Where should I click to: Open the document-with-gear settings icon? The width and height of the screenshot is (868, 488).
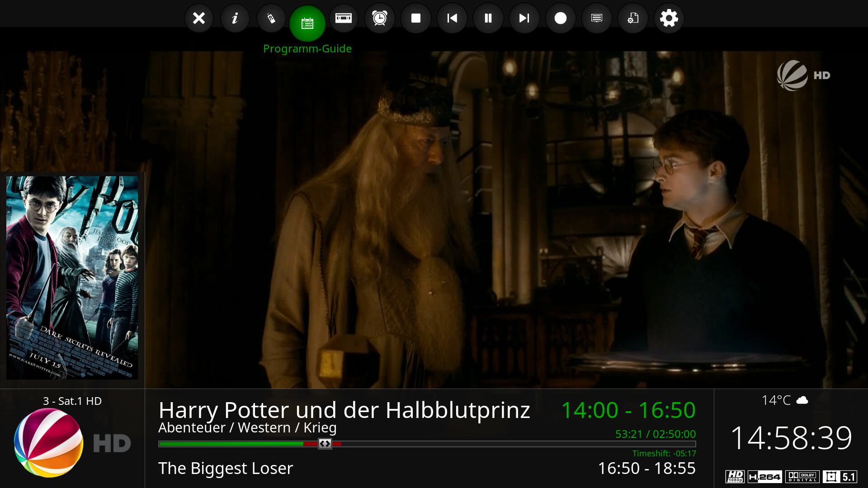[633, 18]
